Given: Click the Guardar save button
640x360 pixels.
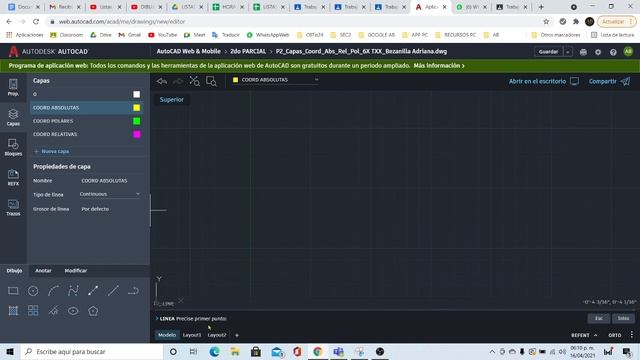Looking at the screenshot, I should click(x=549, y=52).
